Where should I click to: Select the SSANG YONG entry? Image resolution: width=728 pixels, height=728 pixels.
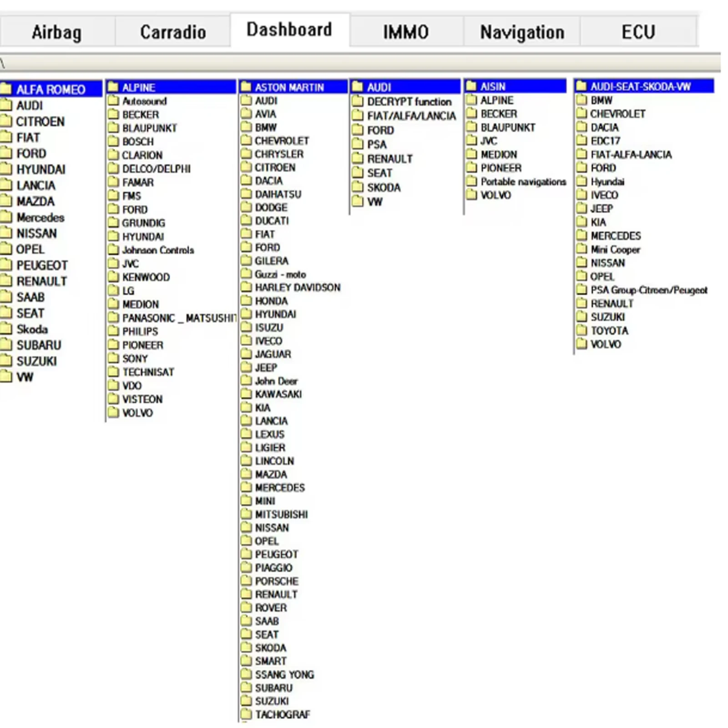[x=284, y=674]
